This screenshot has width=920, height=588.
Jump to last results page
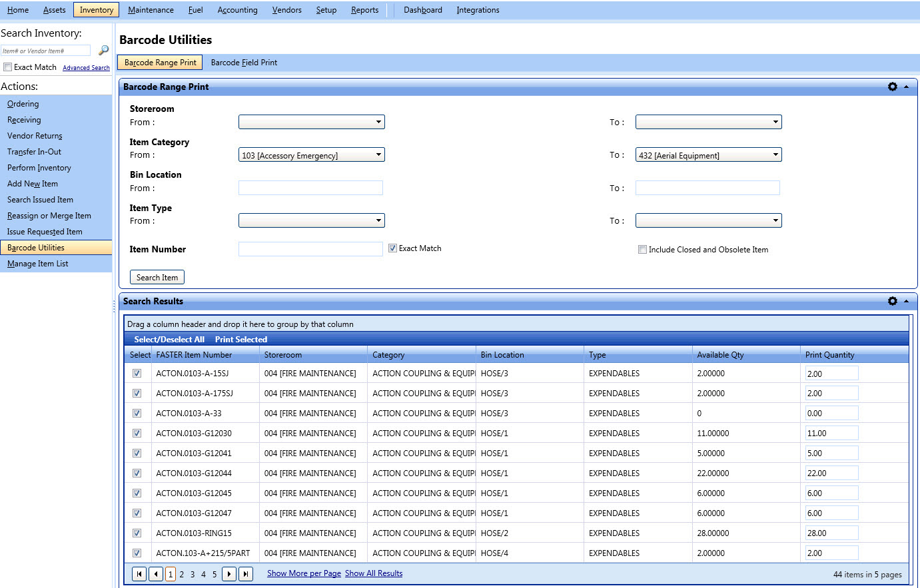(246, 574)
